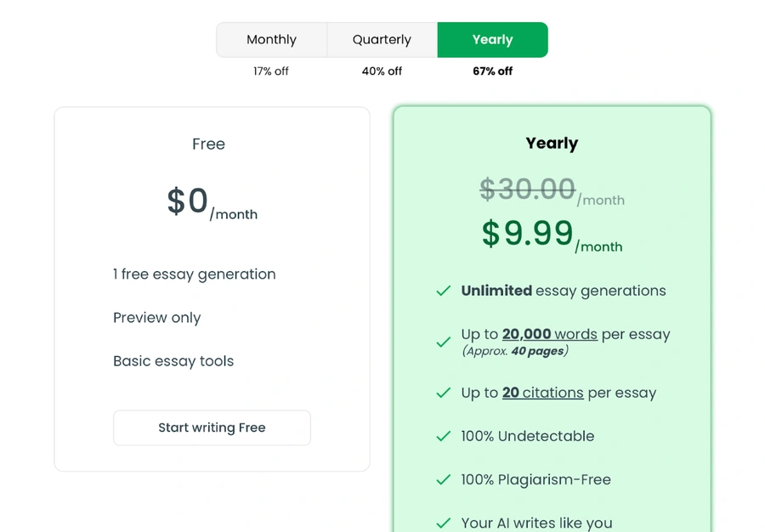Viewport: 765px width, 532px height.
Task: Click the Free plan title
Action: (x=208, y=144)
